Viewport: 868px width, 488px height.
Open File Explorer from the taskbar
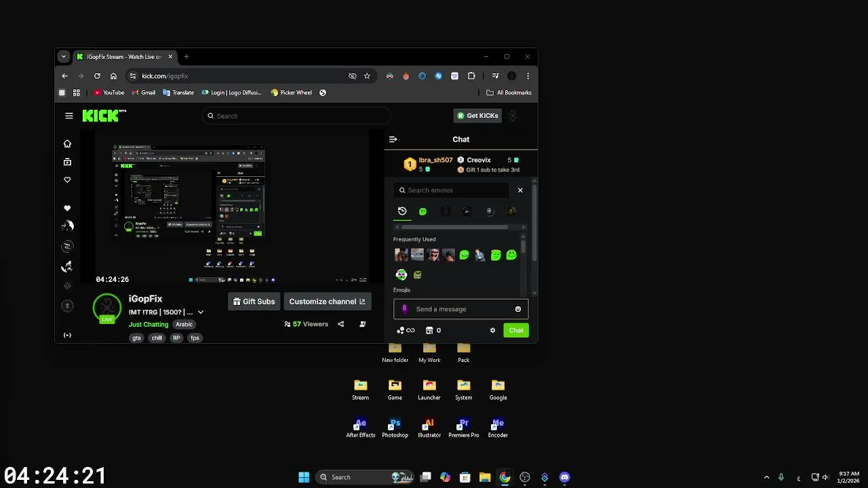click(485, 477)
